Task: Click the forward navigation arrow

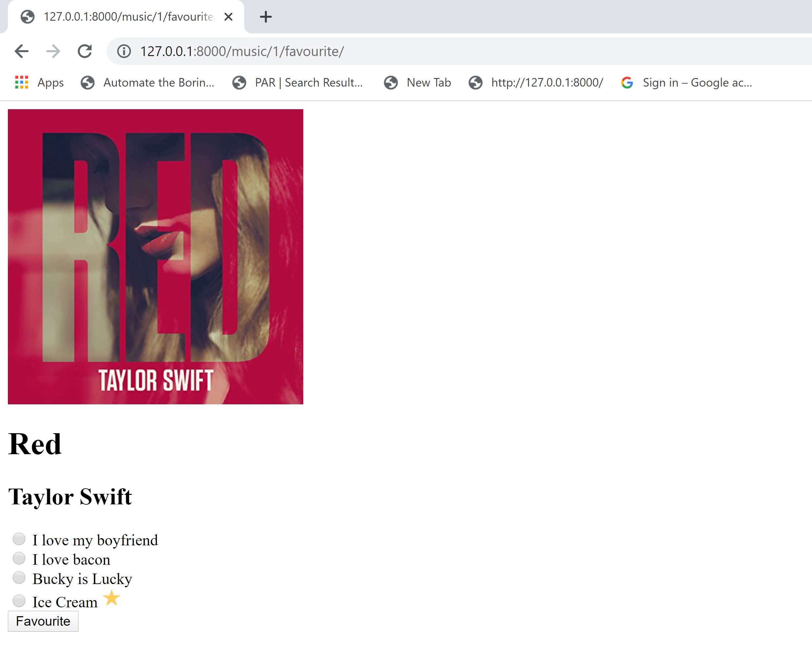Action: [53, 51]
